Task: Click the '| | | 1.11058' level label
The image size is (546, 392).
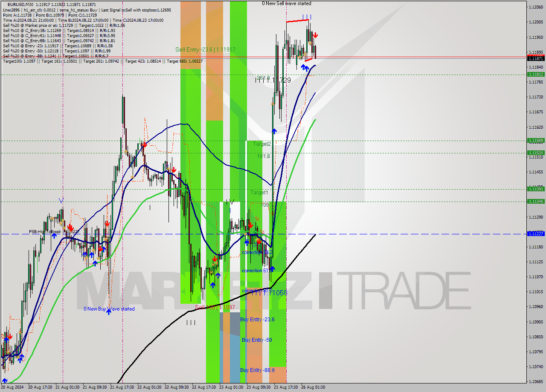Action: pyautogui.click(x=268, y=293)
